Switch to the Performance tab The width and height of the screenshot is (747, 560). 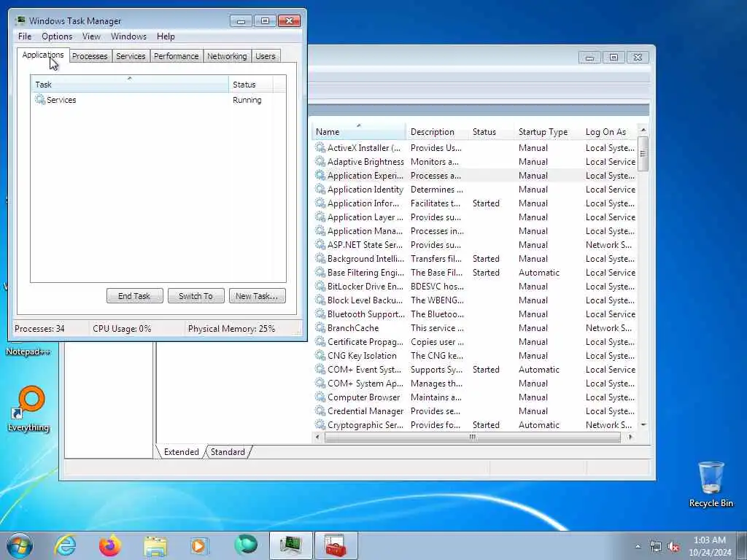tap(176, 56)
